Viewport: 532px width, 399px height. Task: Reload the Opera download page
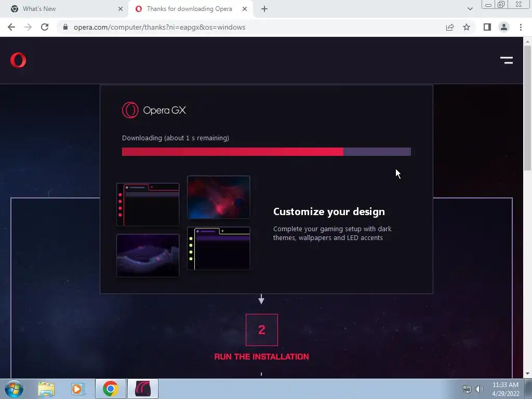[x=45, y=27]
